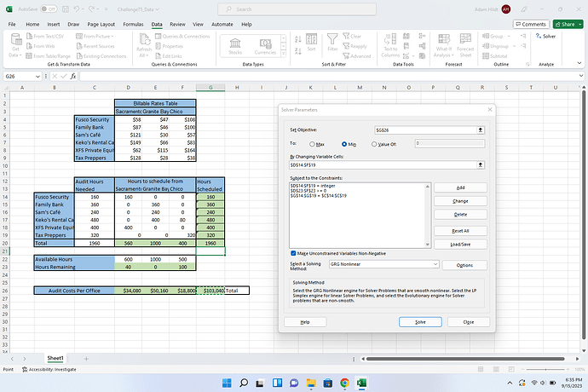
Task: Open the Share button dropdown arrow
Action: [x=580, y=24]
